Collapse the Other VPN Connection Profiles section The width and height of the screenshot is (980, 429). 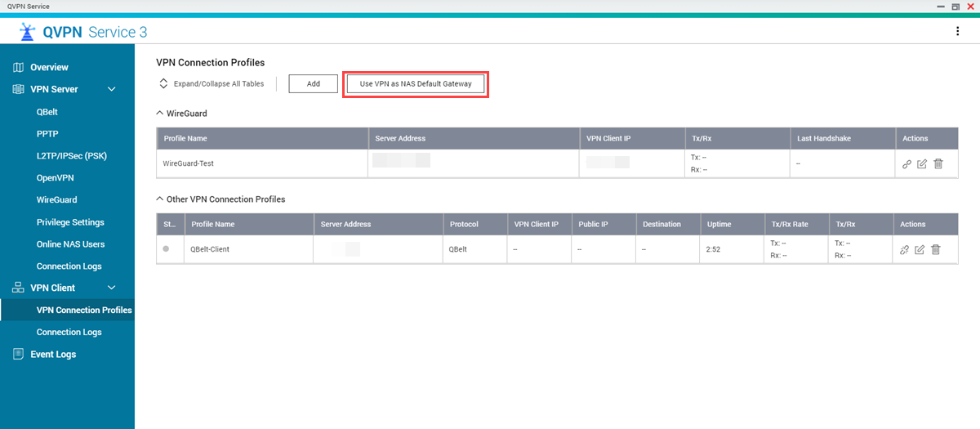point(159,199)
